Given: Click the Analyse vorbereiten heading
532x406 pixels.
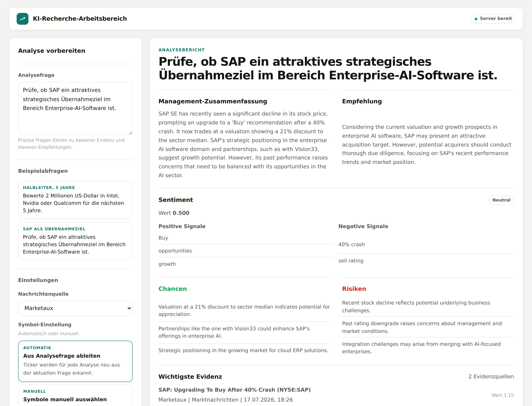Looking at the screenshot, I should 52,51.
